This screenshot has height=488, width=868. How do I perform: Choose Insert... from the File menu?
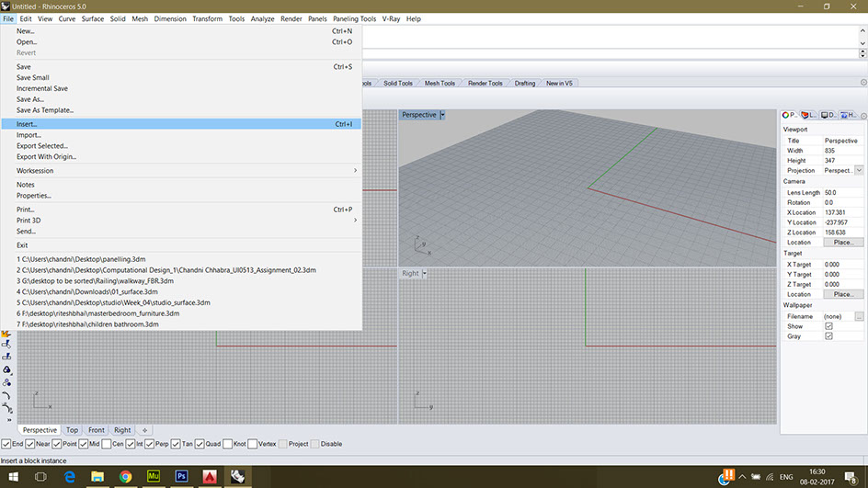point(181,124)
